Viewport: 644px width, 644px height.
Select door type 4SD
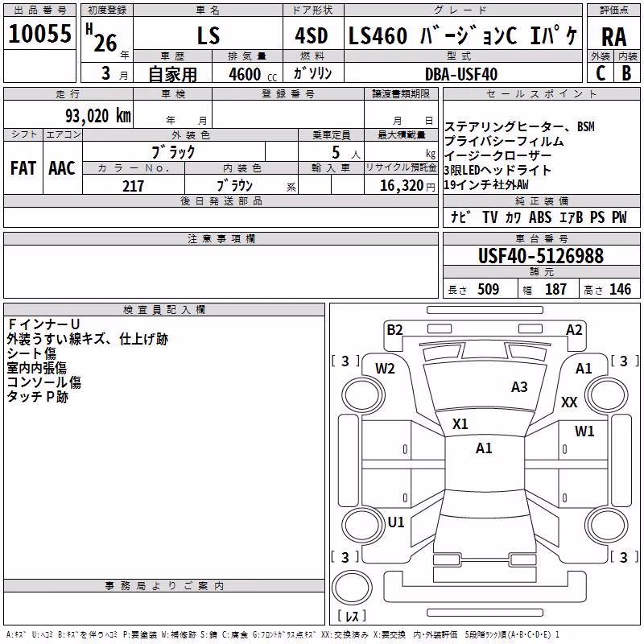(x=312, y=35)
